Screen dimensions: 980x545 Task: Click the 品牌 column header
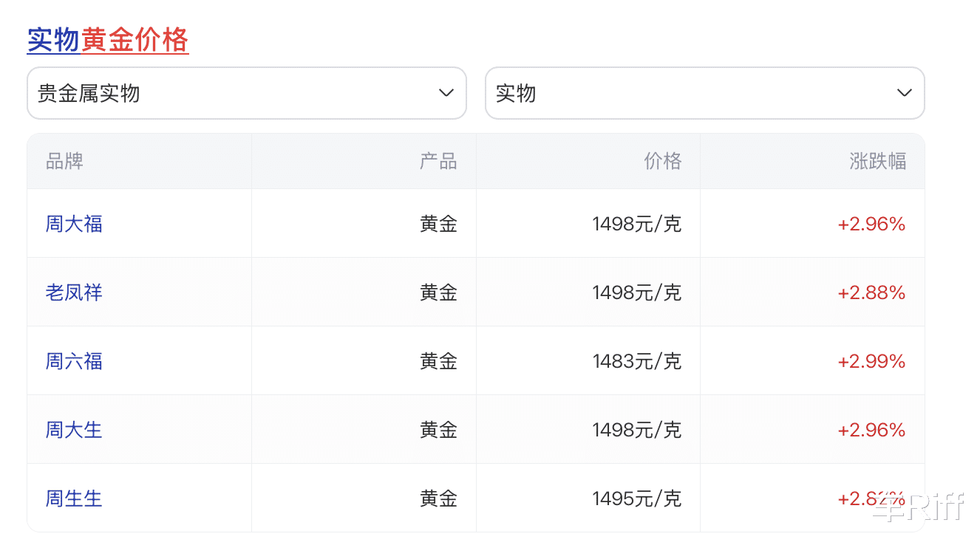coord(64,161)
